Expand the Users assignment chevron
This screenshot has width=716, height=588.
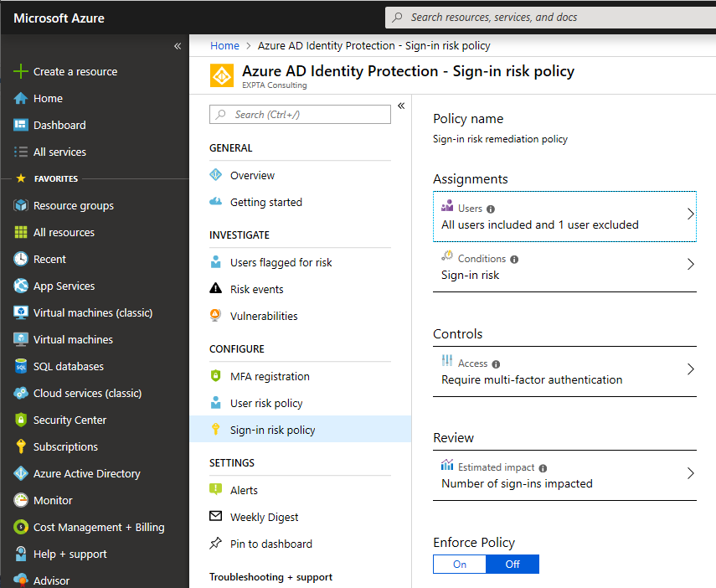pyautogui.click(x=690, y=214)
